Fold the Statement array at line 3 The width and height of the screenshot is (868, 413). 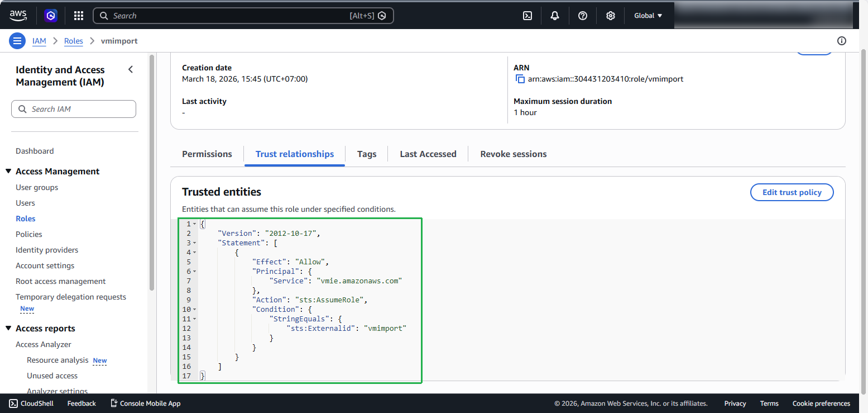(194, 243)
